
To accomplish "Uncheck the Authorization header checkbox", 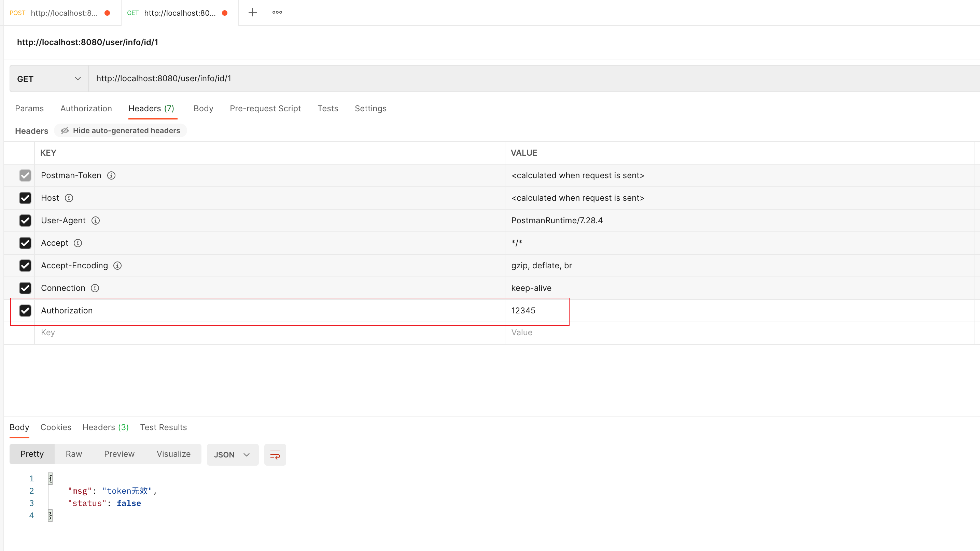I will click(x=25, y=311).
